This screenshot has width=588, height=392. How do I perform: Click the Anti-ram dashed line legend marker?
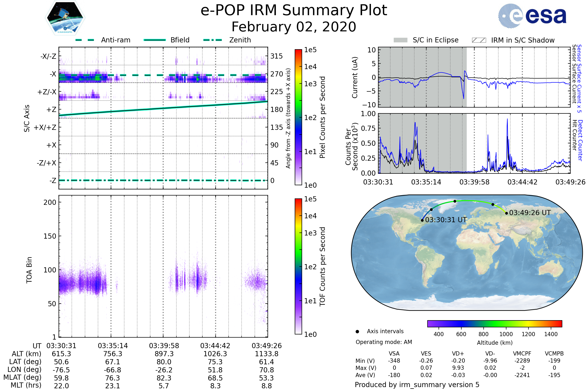pyautogui.click(x=85, y=40)
